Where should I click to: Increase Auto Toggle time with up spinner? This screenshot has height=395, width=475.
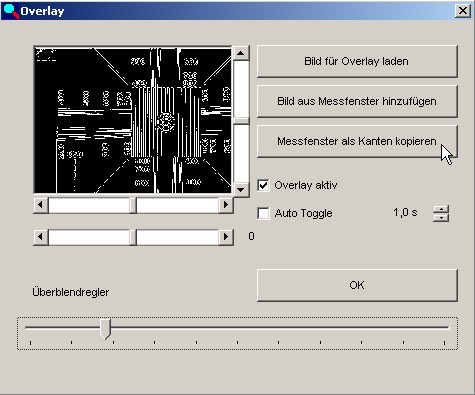tap(441, 209)
